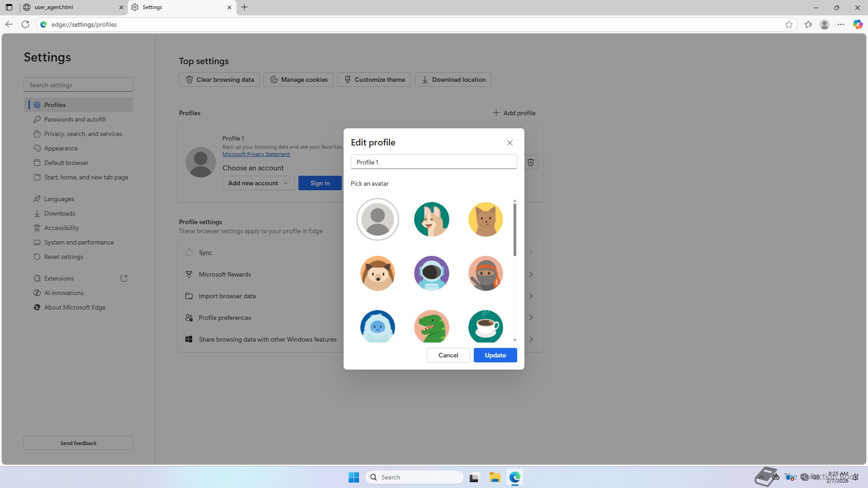
Task: Pick the blue yeti avatar
Action: point(377,326)
